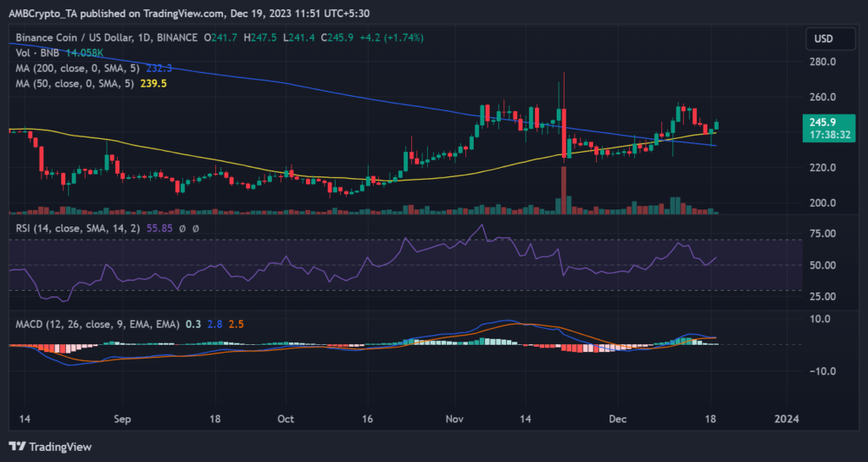Image resolution: width=868 pixels, height=462 pixels.
Task: Click the 280.0 price axis label
Action: pyautogui.click(x=821, y=62)
